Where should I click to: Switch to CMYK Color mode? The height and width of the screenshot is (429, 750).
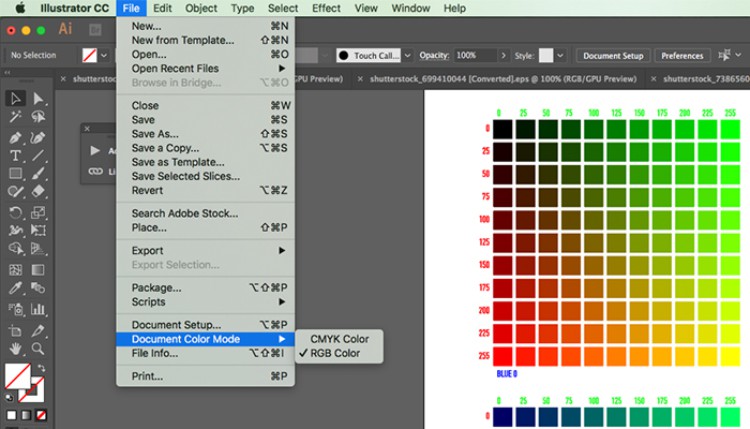tap(339, 339)
